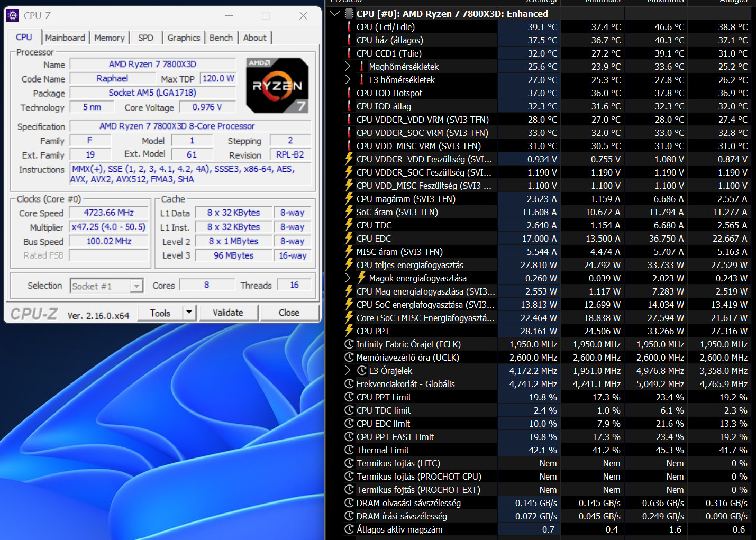Click the clock icon beside Termikus fojtás (HTC)
This screenshot has width=756, height=540.
349,463
